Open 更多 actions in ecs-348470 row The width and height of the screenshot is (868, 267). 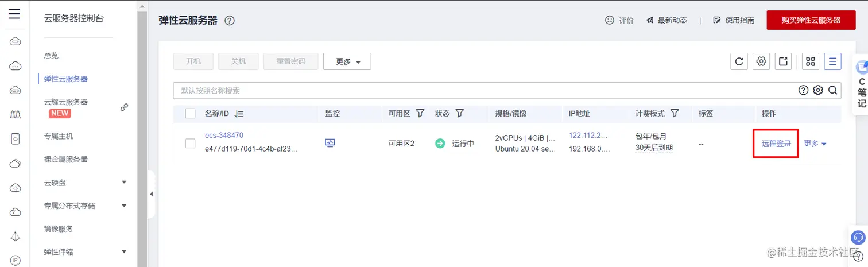click(815, 144)
